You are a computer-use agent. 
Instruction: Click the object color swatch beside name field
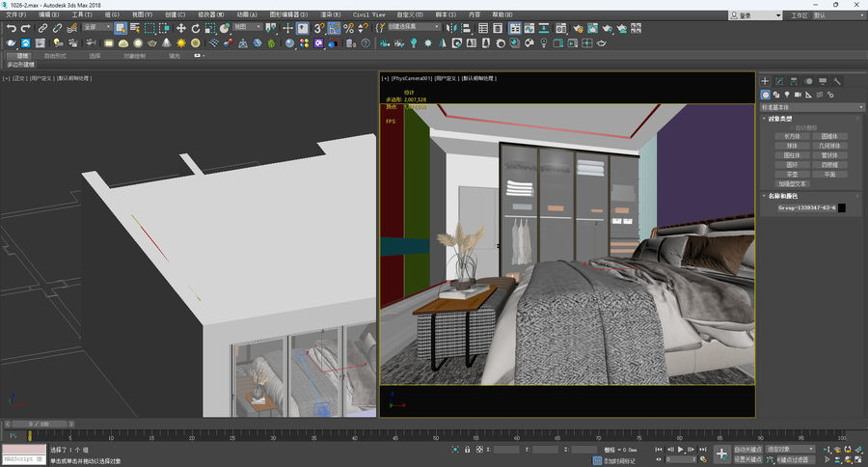click(x=842, y=207)
